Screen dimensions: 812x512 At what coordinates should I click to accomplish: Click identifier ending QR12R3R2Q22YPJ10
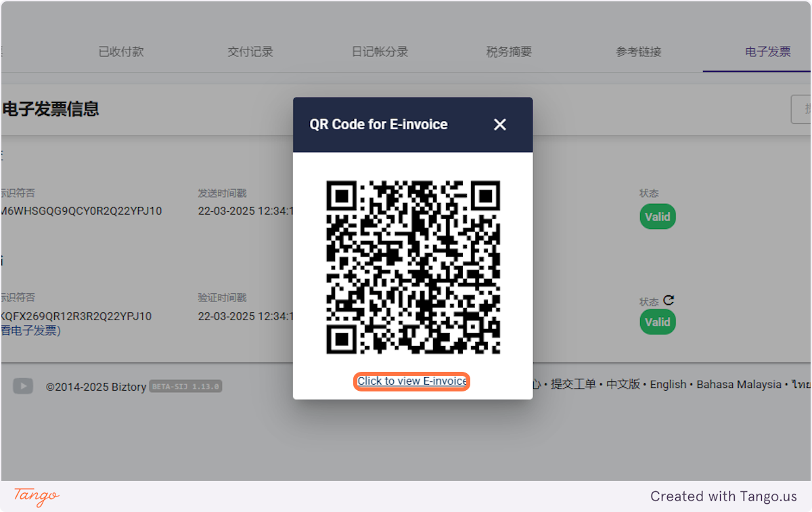click(x=76, y=316)
